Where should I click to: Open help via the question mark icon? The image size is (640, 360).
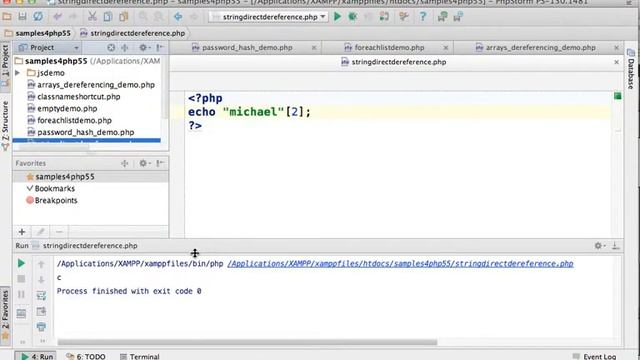pyautogui.click(x=423, y=17)
